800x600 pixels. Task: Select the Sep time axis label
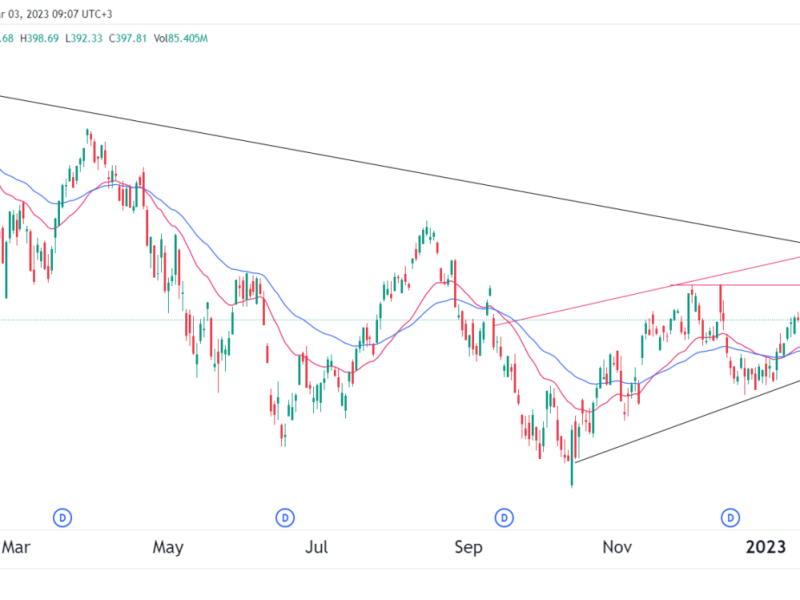pos(468,547)
